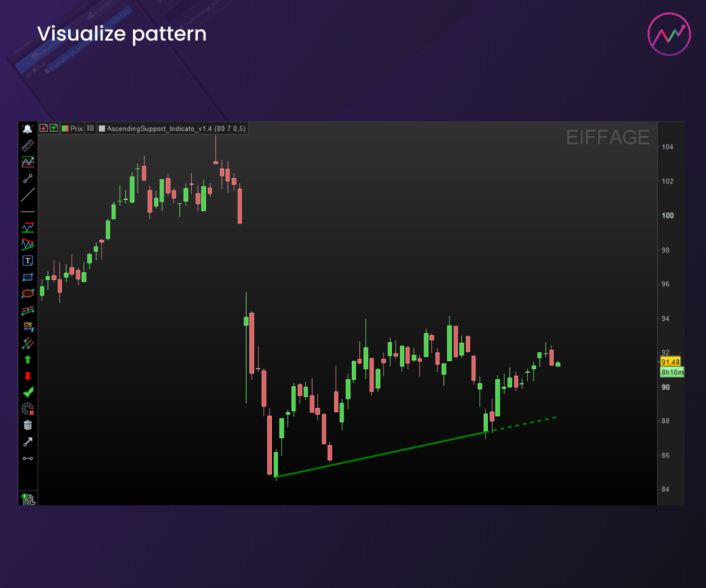This screenshot has width=706, height=588.
Task: Open the Prix price settings label
Action: (76, 128)
